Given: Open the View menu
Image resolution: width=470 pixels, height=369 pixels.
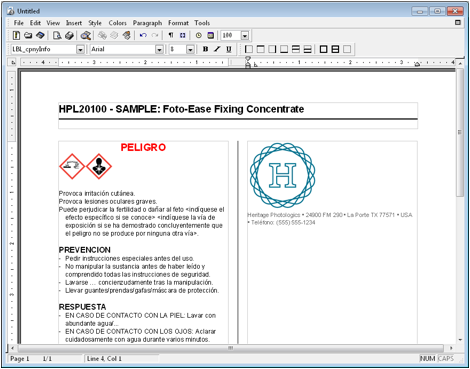Looking at the screenshot, I should point(53,23).
